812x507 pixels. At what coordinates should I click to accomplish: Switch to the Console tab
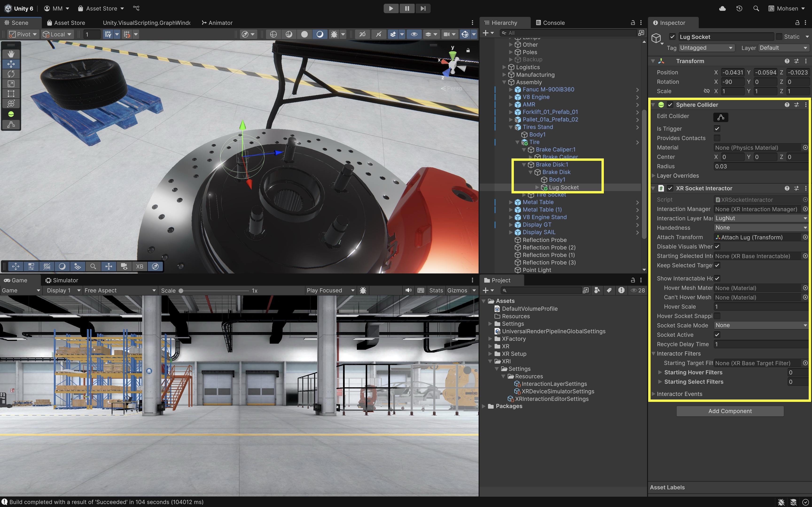[550, 23]
